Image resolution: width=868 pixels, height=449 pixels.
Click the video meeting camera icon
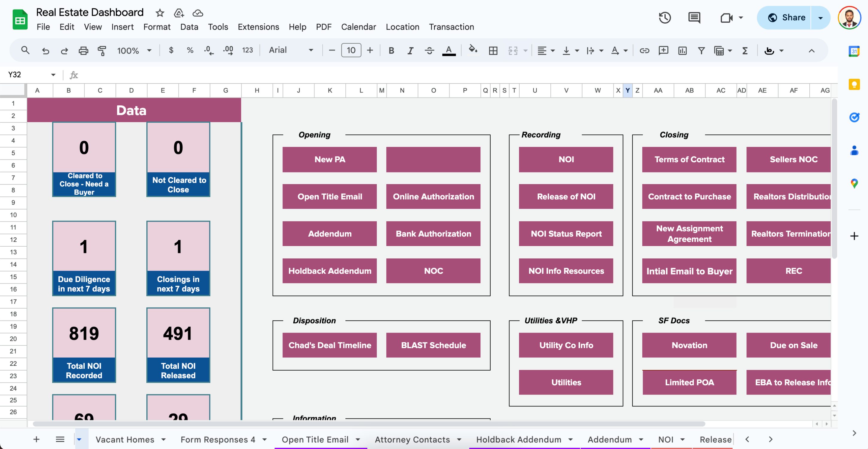click(726, 18)
